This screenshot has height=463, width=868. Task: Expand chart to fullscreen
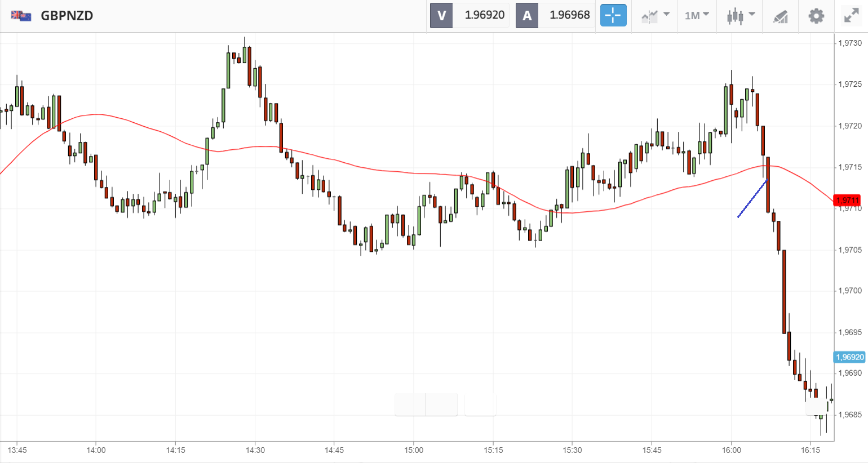(851, 16)
